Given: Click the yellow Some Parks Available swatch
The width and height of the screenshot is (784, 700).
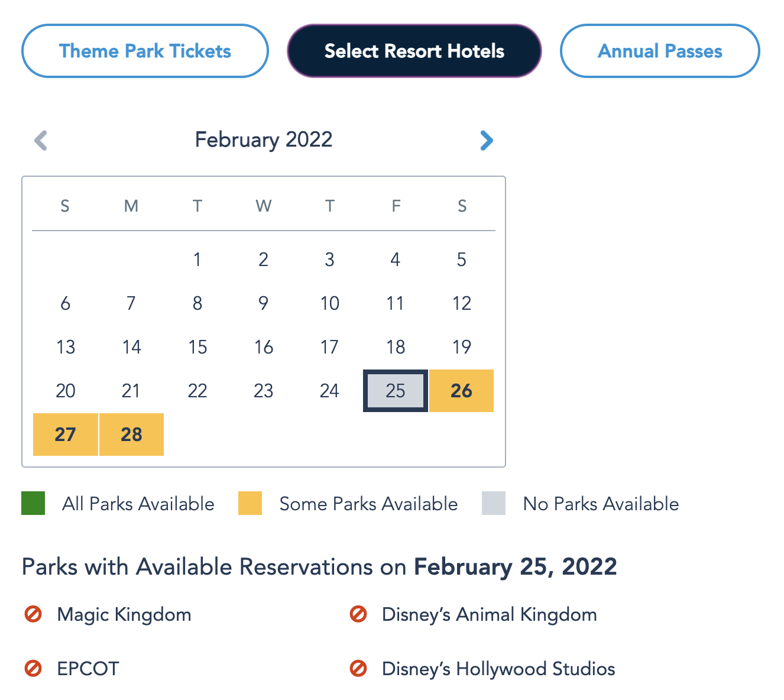Looking at the screenshot, I should (250, 503).
